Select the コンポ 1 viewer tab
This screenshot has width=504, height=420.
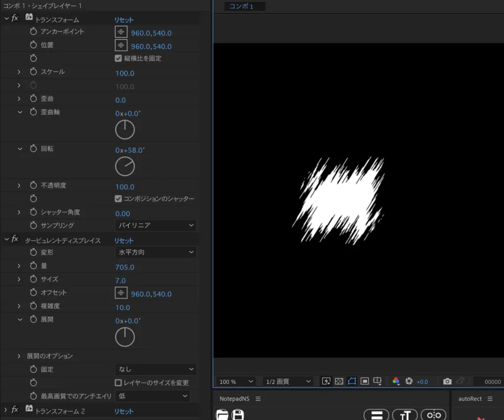tap(242, 6)
